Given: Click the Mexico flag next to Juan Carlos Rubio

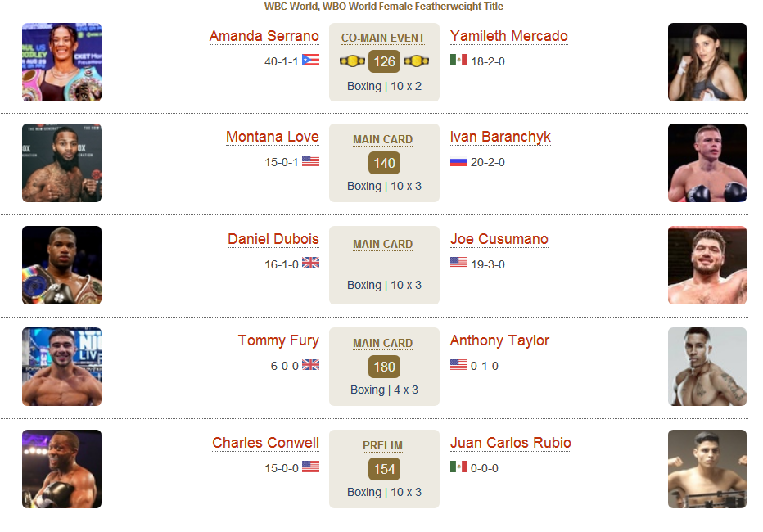Looking at the screenshot, I should [x=458, y=467].
